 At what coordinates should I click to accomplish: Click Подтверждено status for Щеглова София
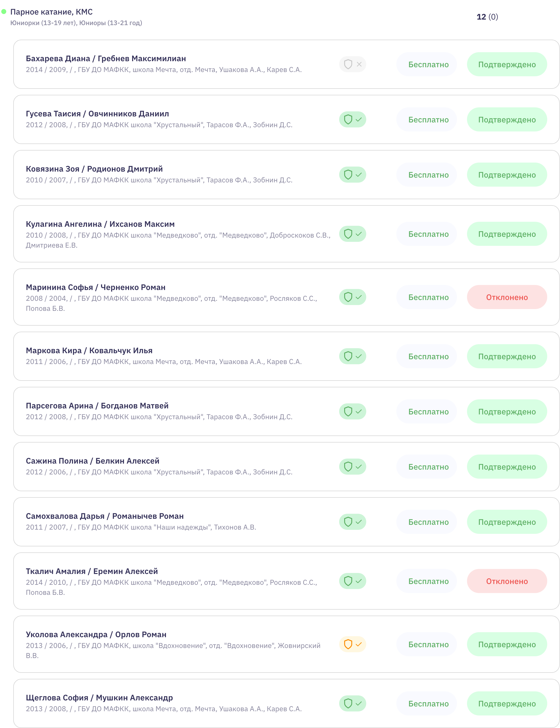tap(507, 703)
